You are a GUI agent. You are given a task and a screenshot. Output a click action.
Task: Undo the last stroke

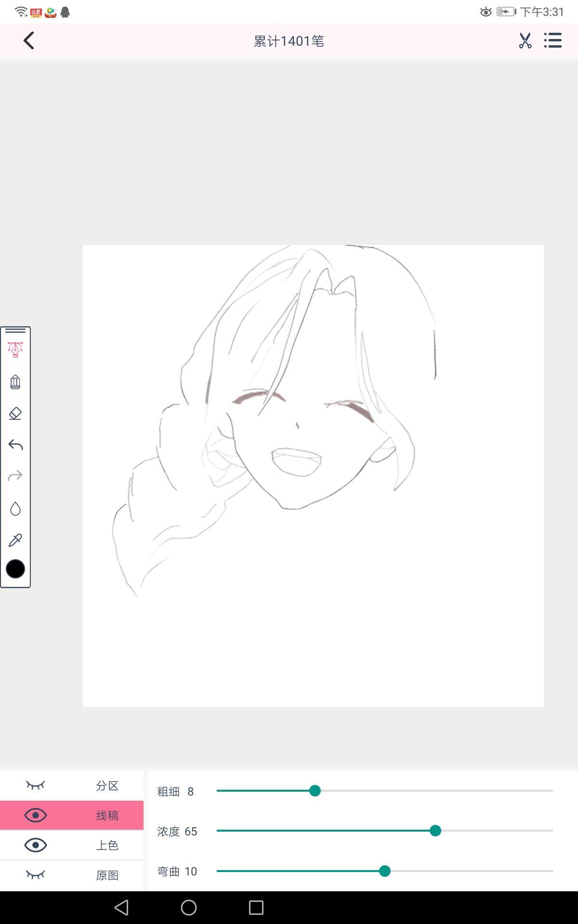[15, 445]
